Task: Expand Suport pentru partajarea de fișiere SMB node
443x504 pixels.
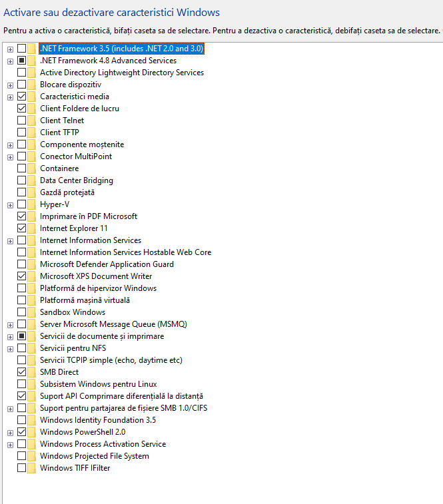Action: tap(10, 409)
